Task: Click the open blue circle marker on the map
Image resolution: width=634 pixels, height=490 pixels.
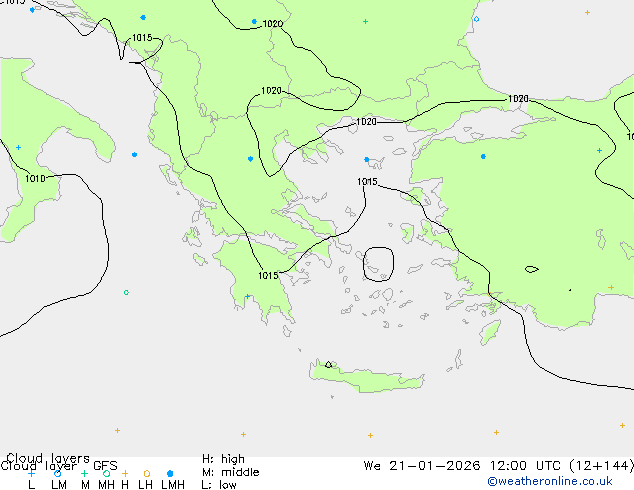Action: click(476, 19)
